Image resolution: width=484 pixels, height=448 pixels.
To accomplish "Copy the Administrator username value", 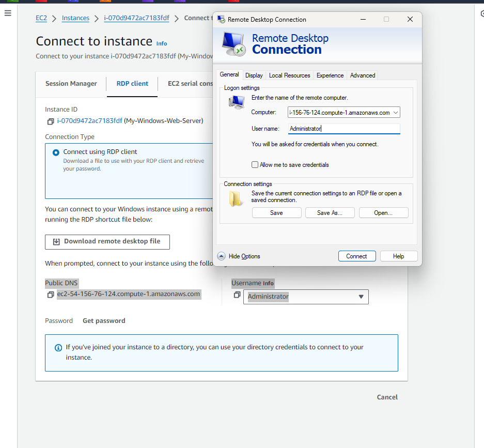I will [x=237, y=295].
